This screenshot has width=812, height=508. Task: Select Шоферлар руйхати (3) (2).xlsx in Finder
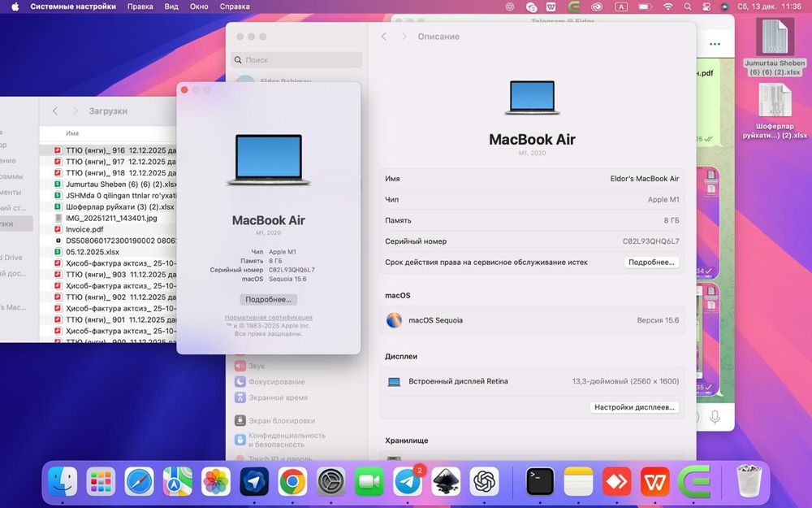pos(109,206)
